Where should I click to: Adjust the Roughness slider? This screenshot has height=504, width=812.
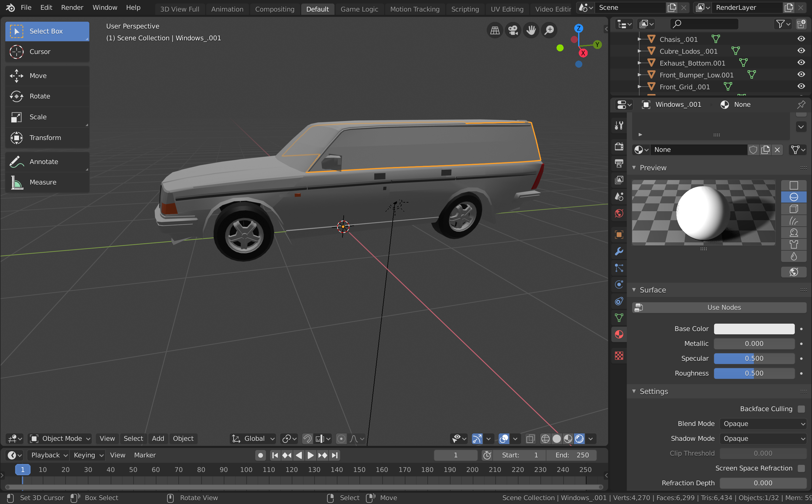tap(754, 373)
